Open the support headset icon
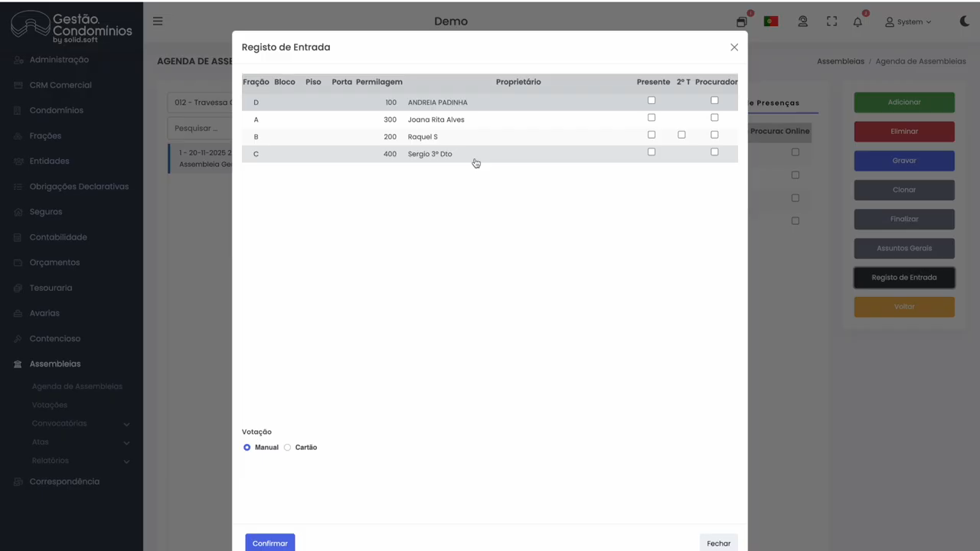The height and width of the screenshot is (551, 980). click(x=802, y=22)
